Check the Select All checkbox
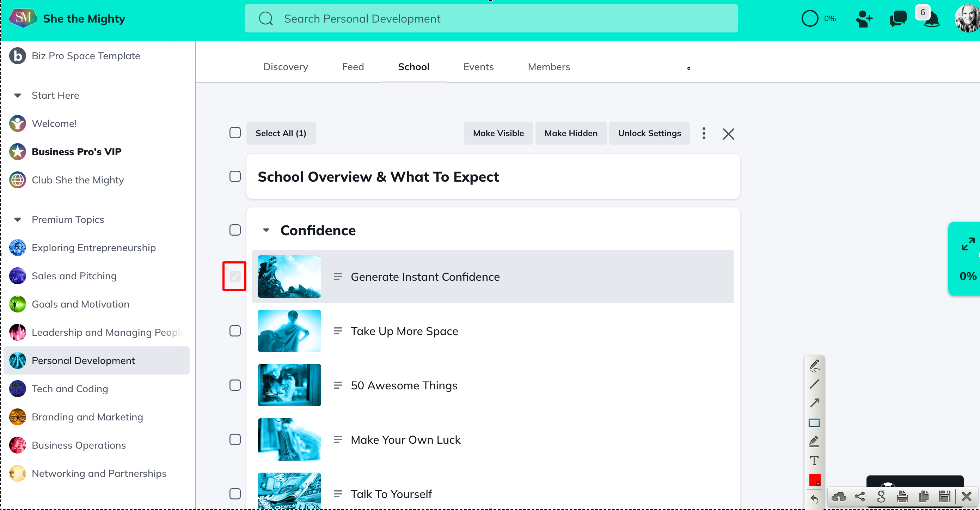Viewport: 980px width, 510px height. (x=235, y=133)
